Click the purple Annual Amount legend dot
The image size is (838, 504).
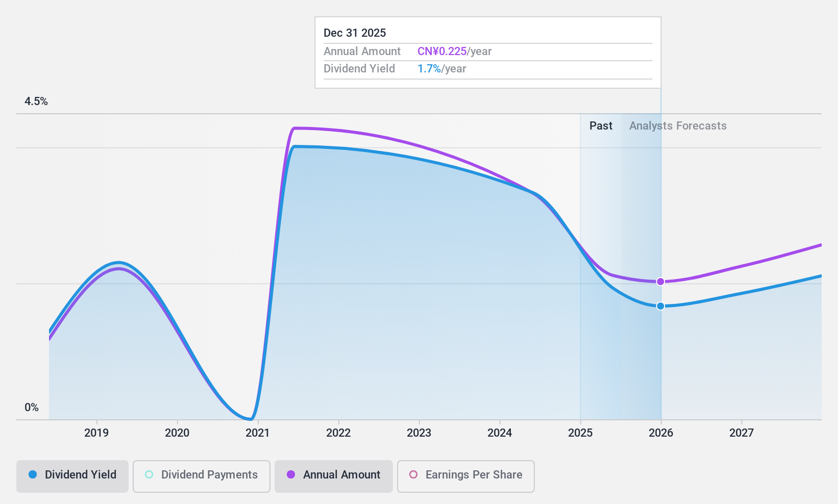tap(291, 474)
